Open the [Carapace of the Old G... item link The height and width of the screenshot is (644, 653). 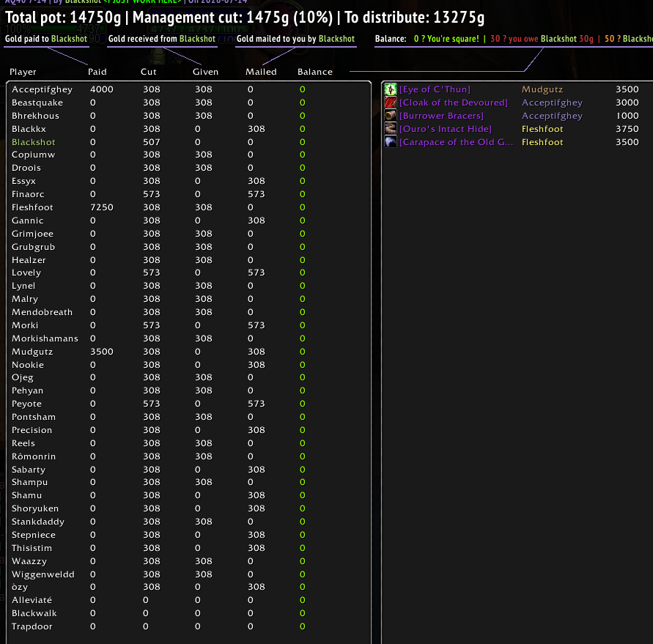(x=456, y=142)
